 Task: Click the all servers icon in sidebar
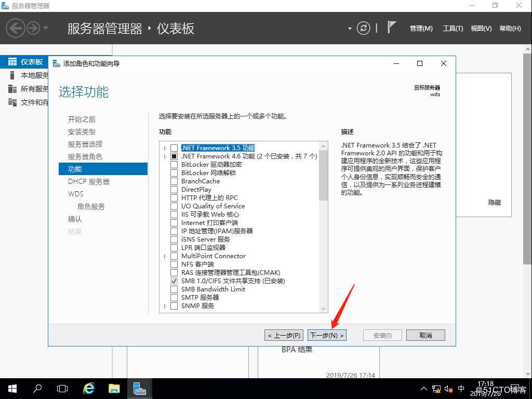12,88
